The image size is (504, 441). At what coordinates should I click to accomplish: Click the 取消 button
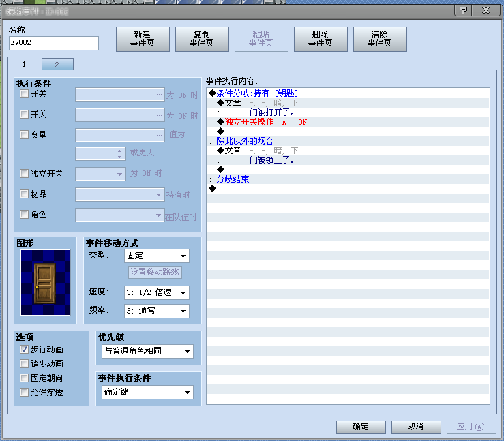tap(416, 427)
